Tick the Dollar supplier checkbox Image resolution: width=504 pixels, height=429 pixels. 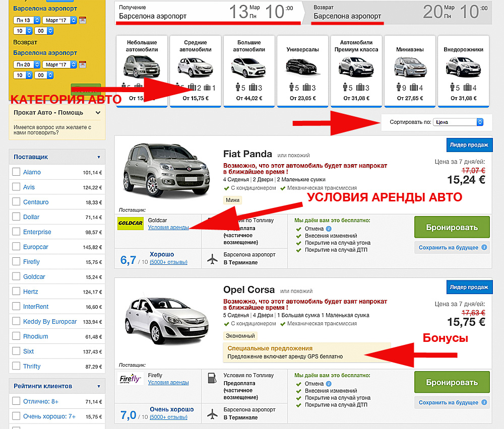coord(16,217)
